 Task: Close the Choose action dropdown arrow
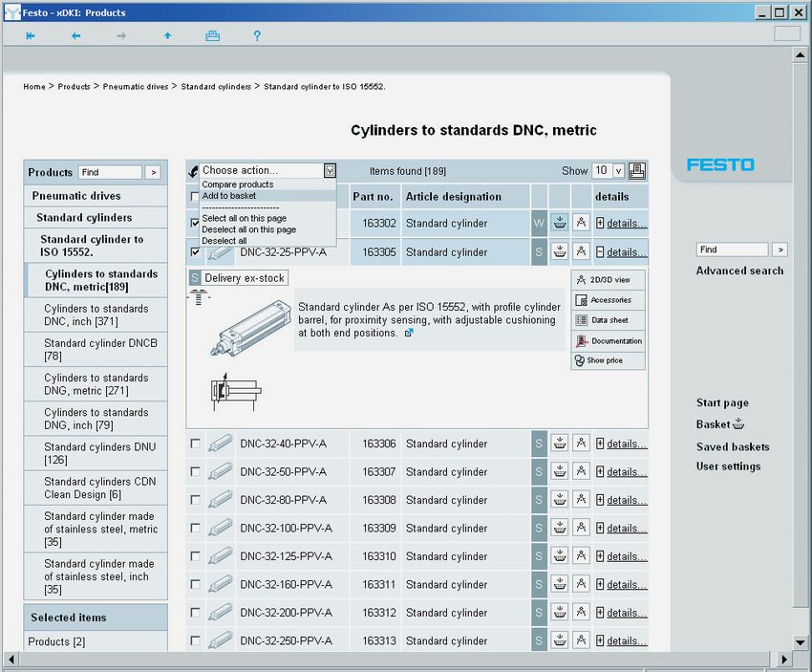click(x=330, y=170)
